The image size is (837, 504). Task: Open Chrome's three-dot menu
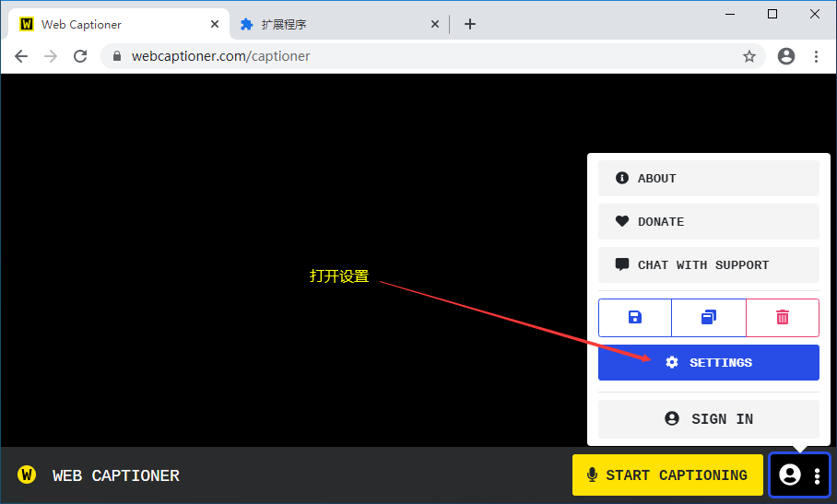[x=816, y=56]
